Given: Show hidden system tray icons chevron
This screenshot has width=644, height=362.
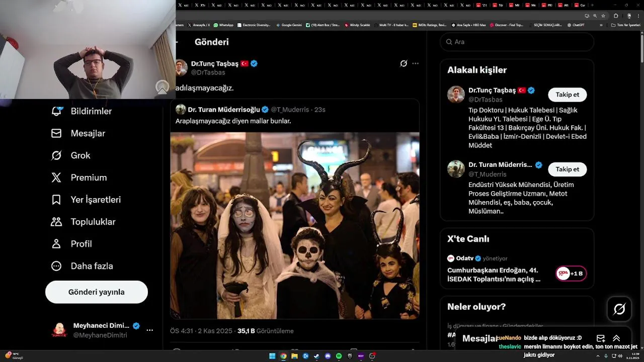Looking at the screenshot, I should [x=598, y=356].
